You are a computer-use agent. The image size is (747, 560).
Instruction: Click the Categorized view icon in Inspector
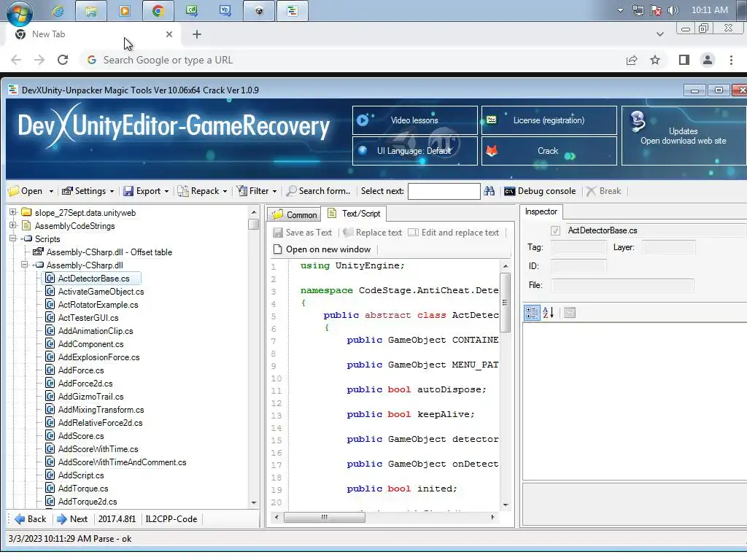pyautogui.click(x=532, y=313)
